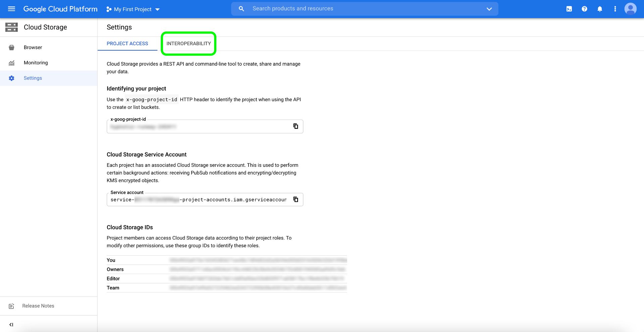
Task: Open Browser in the sidebar
Action: 49,48
